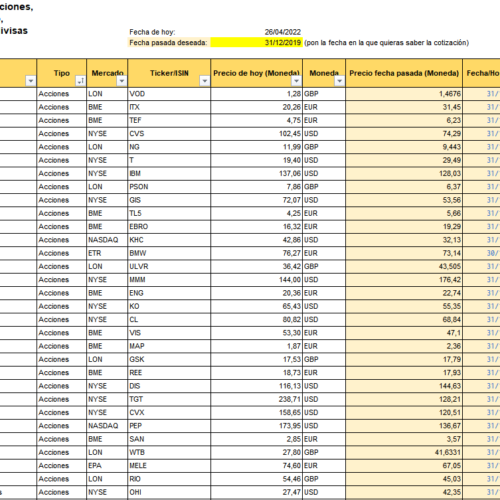Click the NASDAQ market cell for KHC
This screenshot has height=500, width=500.
point(107,240)
